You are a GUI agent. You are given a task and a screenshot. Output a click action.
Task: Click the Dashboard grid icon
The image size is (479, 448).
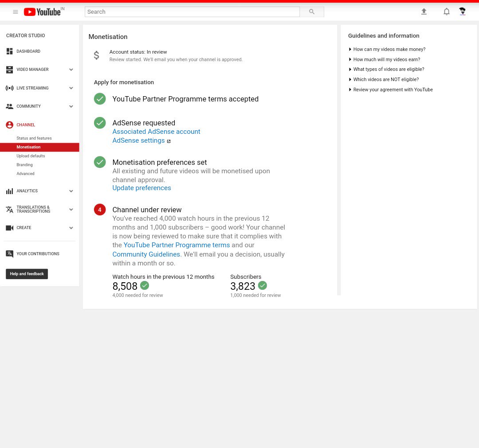tap(9, 51)
